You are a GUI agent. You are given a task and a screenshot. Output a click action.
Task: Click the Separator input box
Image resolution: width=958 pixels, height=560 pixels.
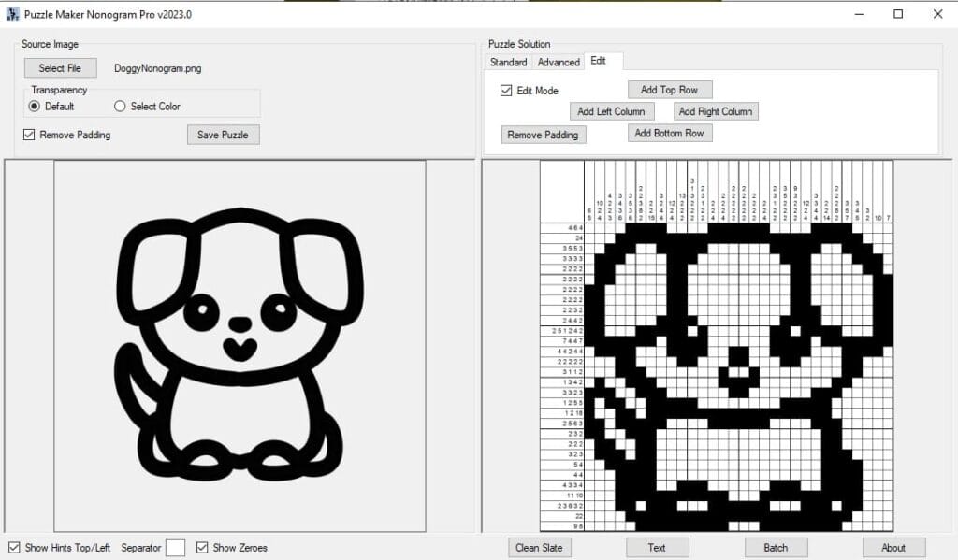click(175, 548)
